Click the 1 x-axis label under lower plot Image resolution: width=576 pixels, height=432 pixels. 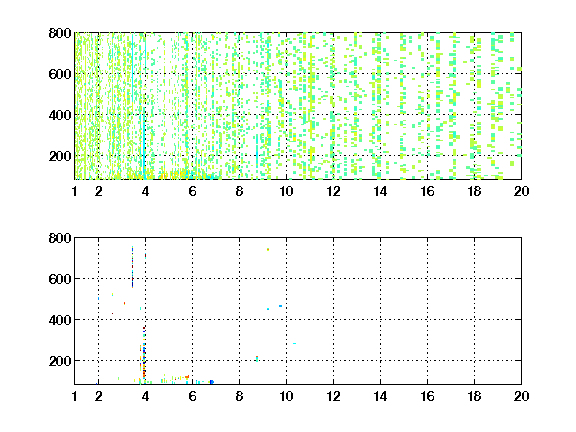point(75,396)
